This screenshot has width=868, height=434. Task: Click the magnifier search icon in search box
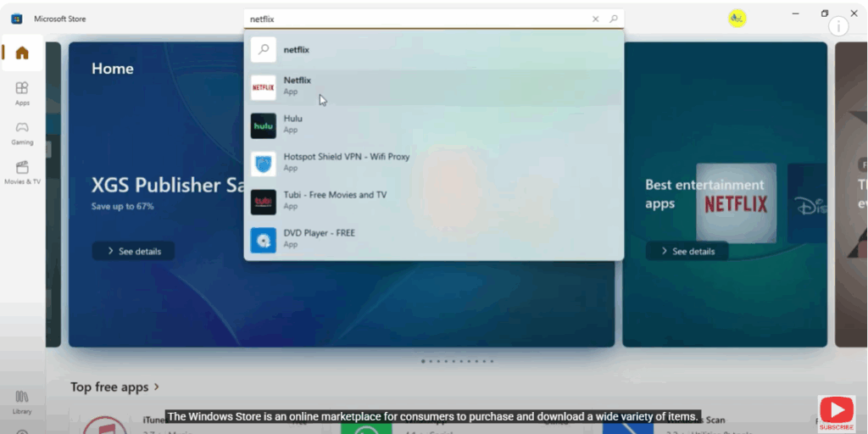(x=614, y=19)
